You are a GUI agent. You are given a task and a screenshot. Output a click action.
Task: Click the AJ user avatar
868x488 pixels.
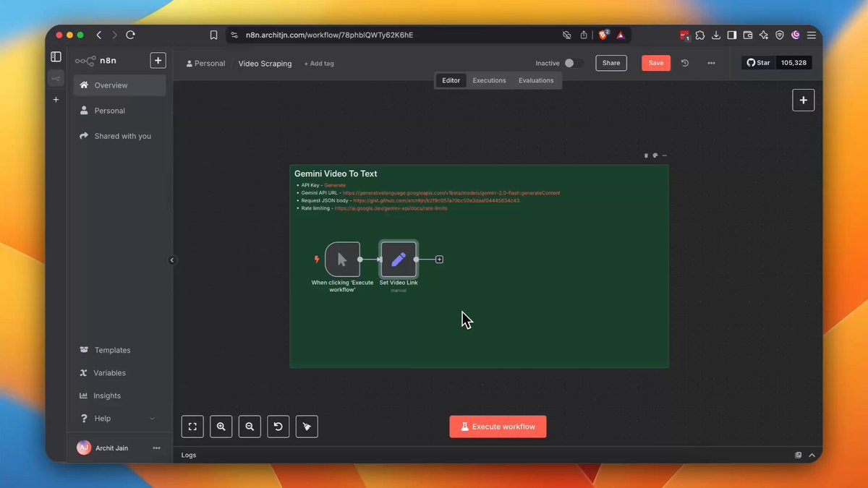click(x=84, y=448)
